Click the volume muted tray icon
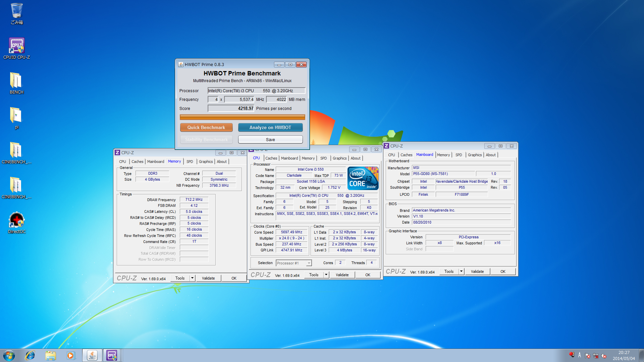 coord(604,356)
